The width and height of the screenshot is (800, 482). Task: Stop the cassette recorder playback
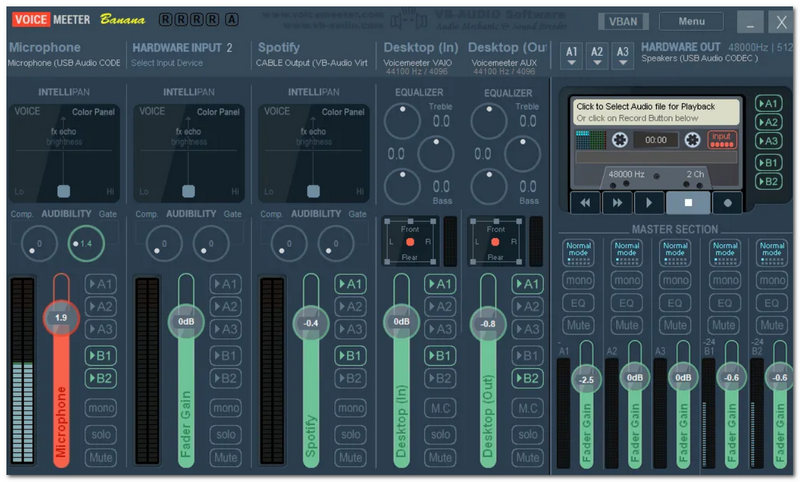click(x=688, y=203)
